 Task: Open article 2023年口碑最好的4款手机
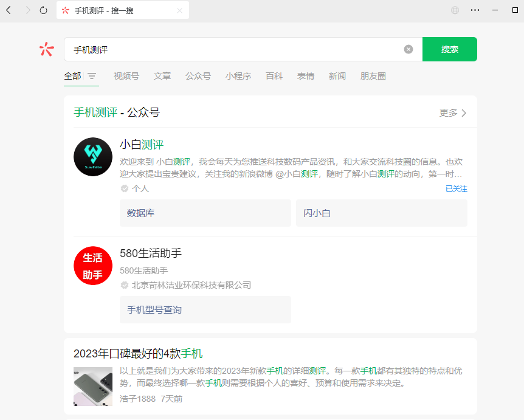138,354
